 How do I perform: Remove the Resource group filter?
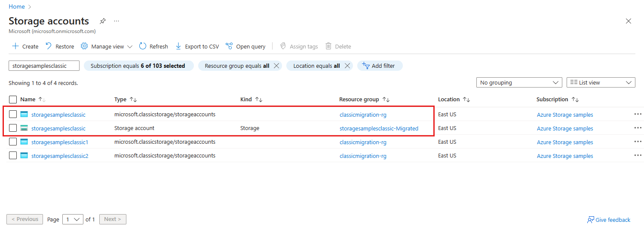pyautogui.click(x=276, y=66)
